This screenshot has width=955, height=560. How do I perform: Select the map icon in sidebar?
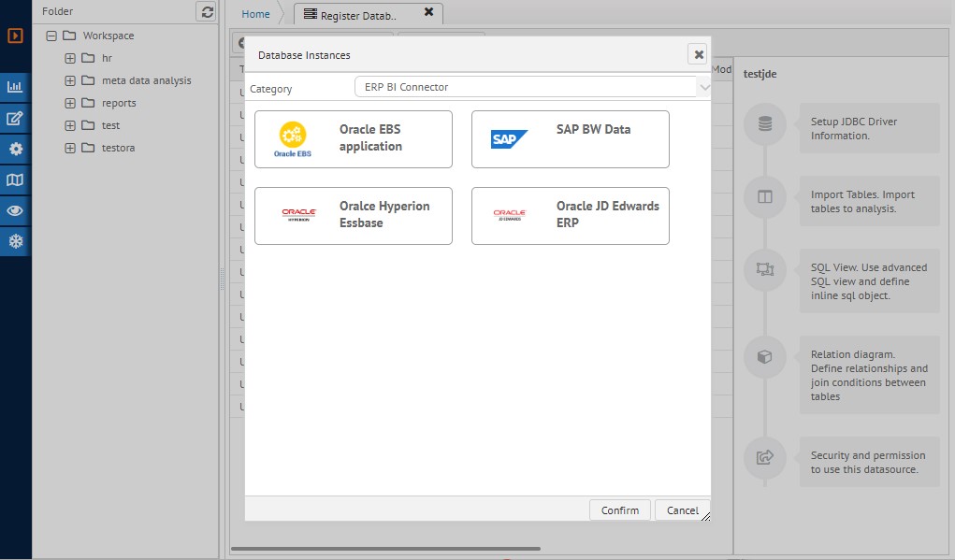(15, 179)
